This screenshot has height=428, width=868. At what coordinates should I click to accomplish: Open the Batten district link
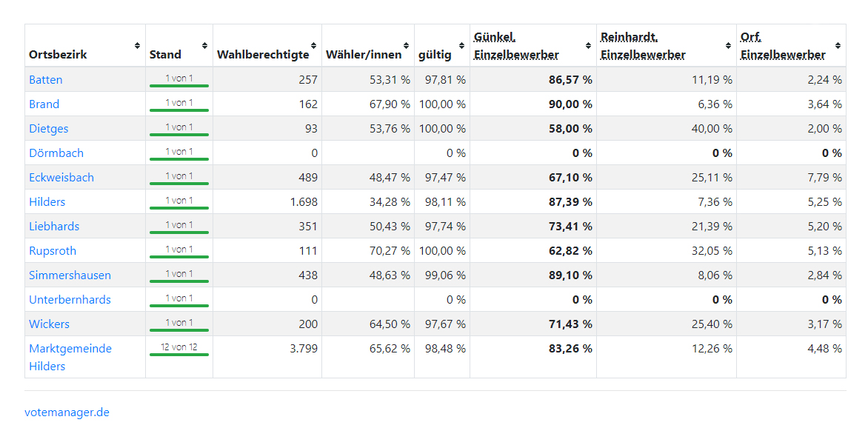click(46, 80)
